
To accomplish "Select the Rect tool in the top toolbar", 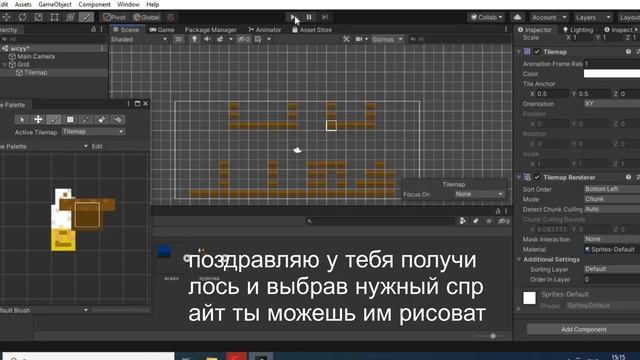I will 54,17.
